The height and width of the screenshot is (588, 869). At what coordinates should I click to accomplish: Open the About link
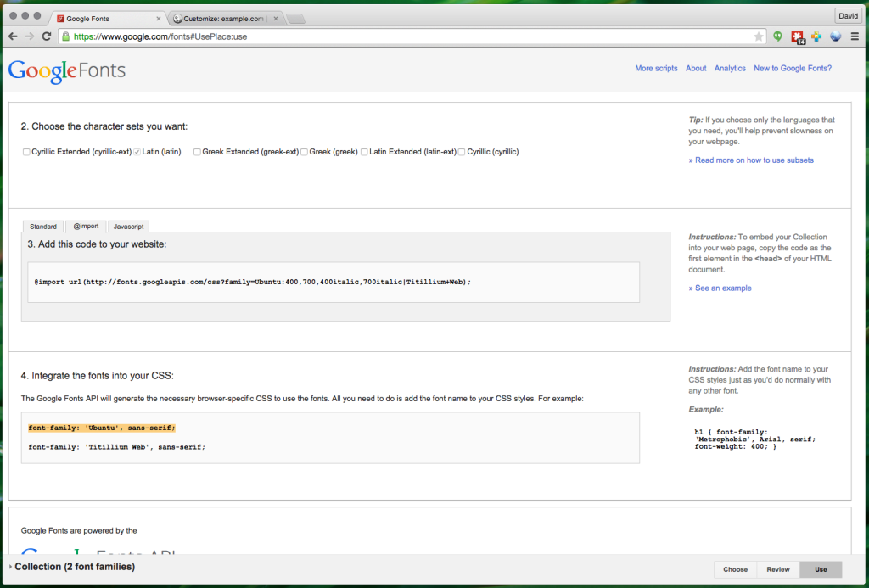coord(696,68)
